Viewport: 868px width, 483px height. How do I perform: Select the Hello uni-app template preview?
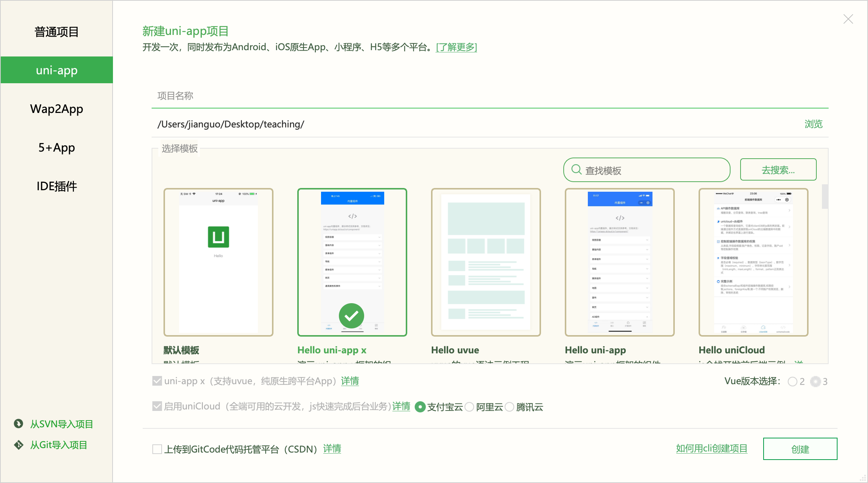[619, 262]
